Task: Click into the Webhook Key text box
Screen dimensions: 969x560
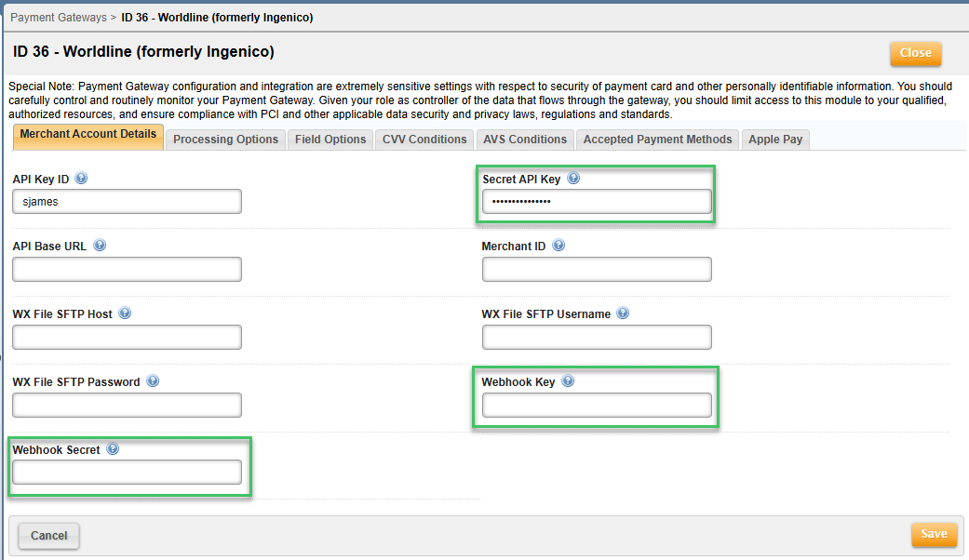Action: click(x=597, y=405)
